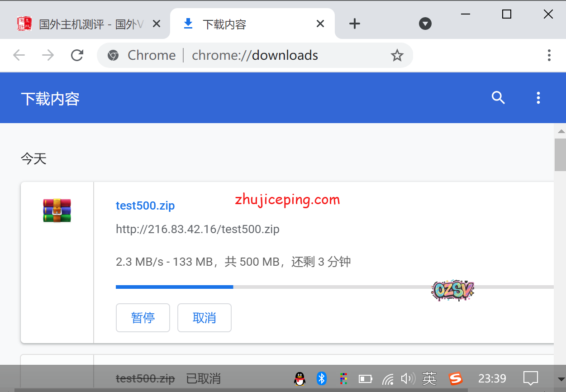Open the test500.zip file link

[x=145, y=206]
